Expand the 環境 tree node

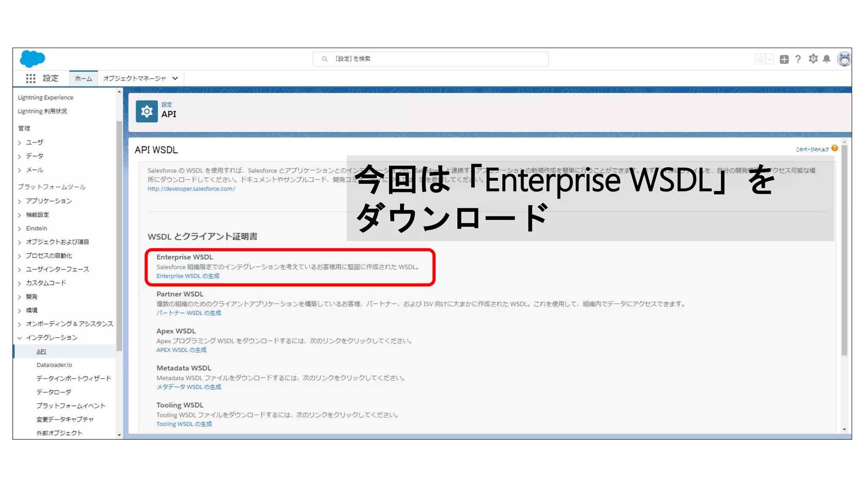(19, 311)
